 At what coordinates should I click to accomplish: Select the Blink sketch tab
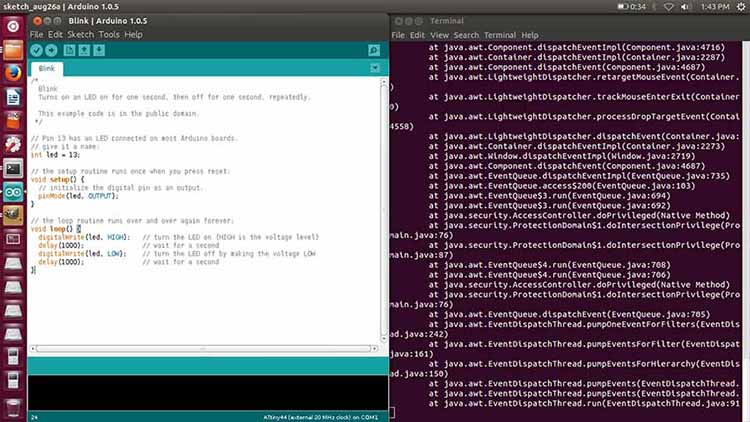[47, 68]
